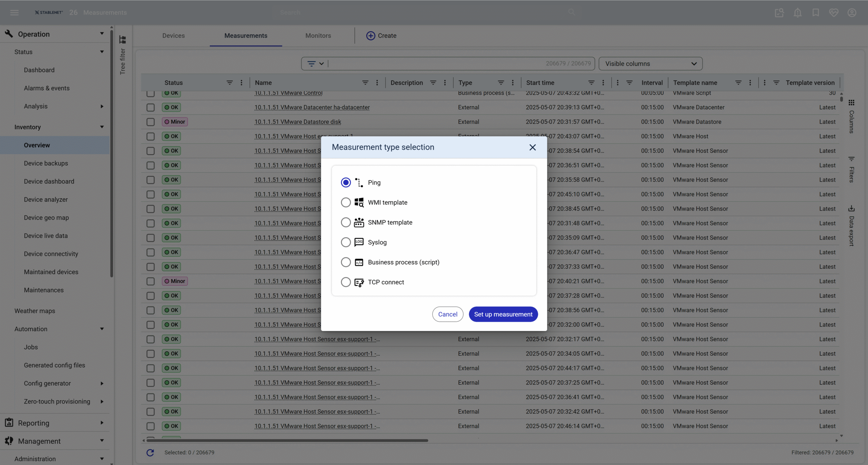Open the Tree filter panel icon

[122, 40]
